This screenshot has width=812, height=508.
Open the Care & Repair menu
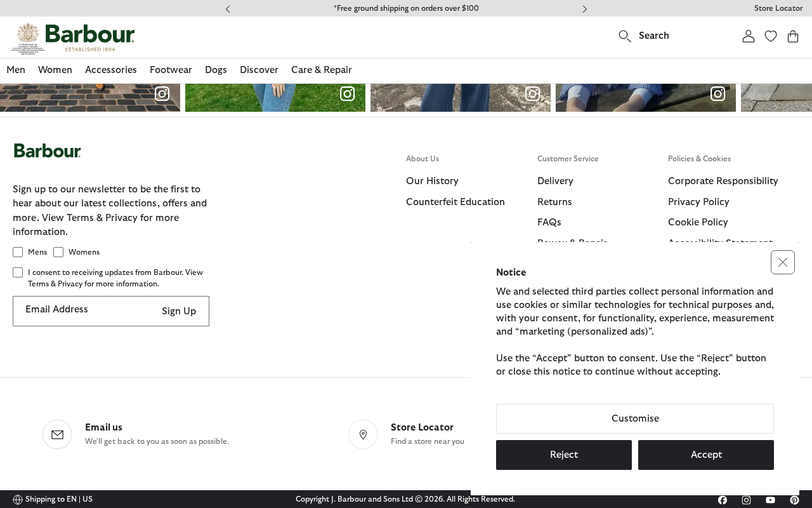322,70
